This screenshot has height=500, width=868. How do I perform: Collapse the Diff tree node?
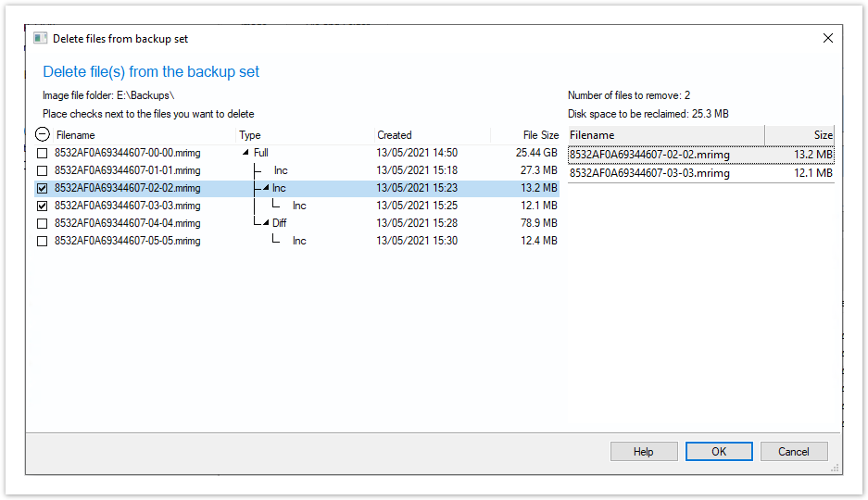[x=266, y=223]
